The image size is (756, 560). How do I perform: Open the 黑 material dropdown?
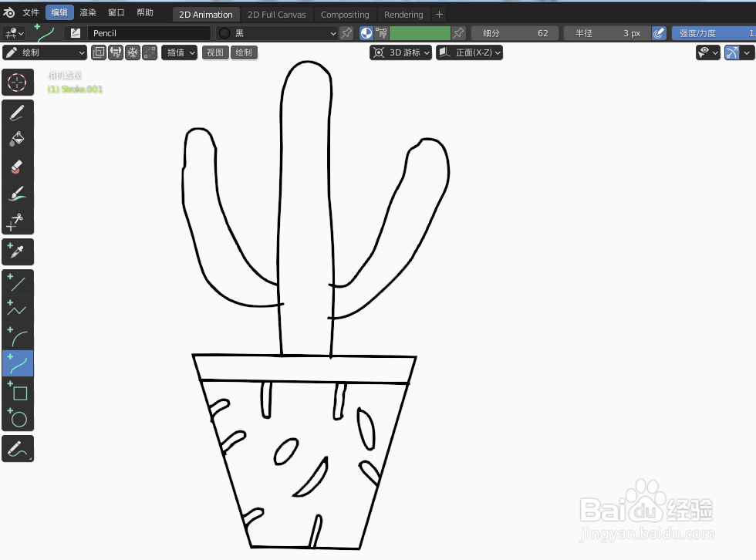click(277, 33)
